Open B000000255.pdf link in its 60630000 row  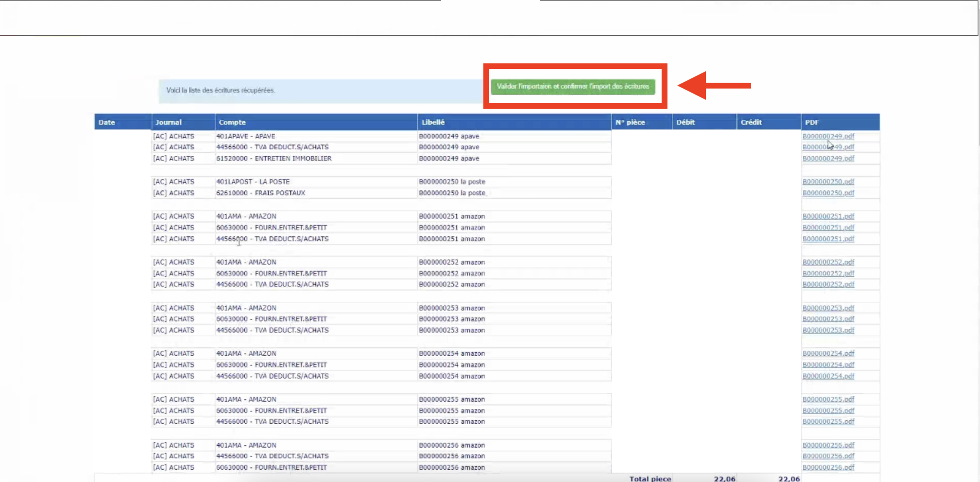828,410
